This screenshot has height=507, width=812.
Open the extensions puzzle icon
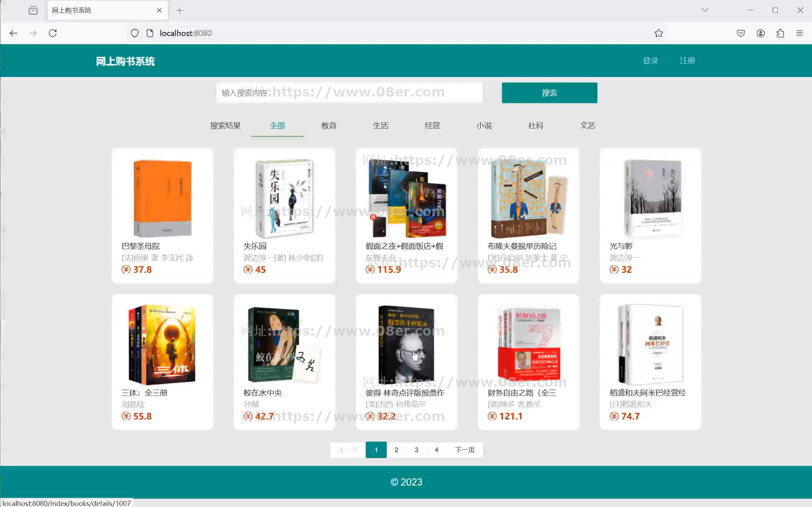[x=780, y=33]
